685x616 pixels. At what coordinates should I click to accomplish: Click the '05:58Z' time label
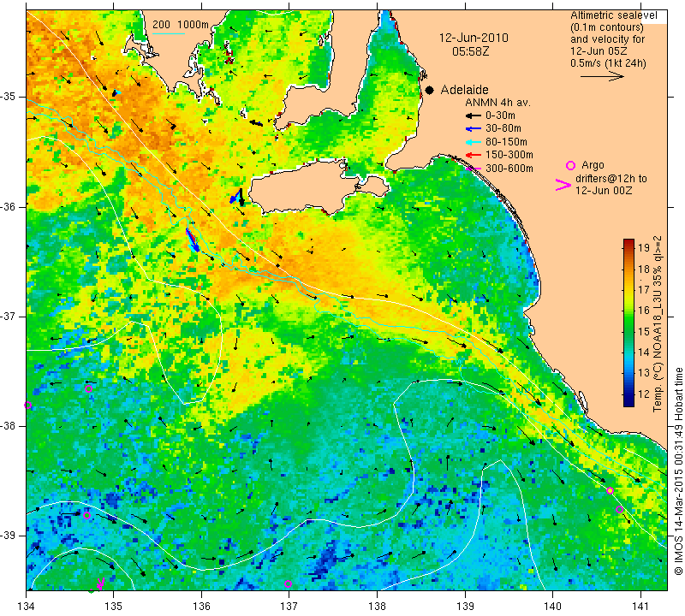(470, 51)
